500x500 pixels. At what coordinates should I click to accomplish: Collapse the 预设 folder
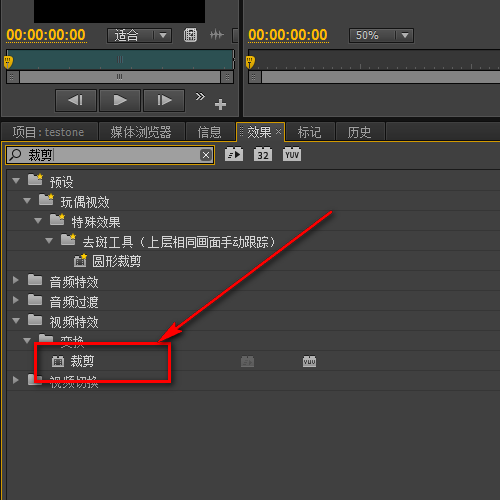pos(16,181)
